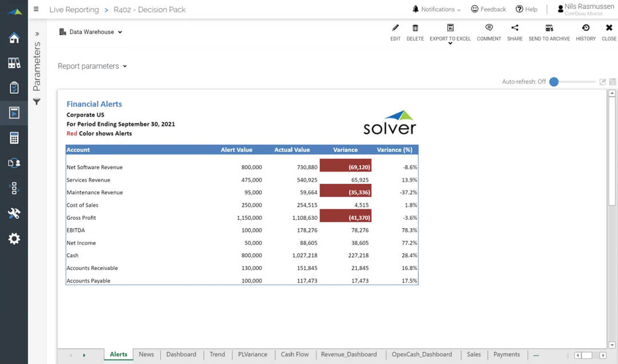Click the vertical scrollbar down arrow
This screenshot has width=618, height=364.
(612, 345)
